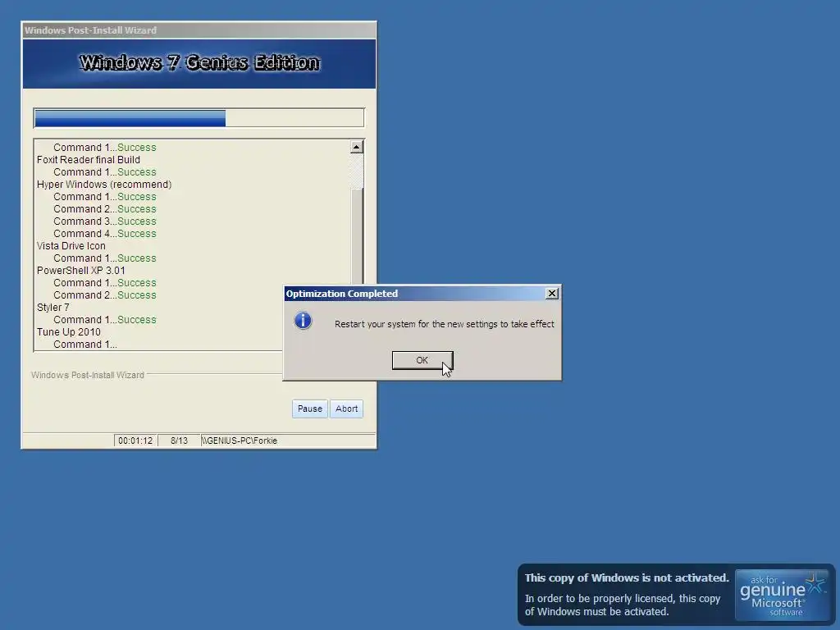This screenshot has width=840, height=630.
Task: Click OK in Optimization Completed dialog
Action: [422, 361]
